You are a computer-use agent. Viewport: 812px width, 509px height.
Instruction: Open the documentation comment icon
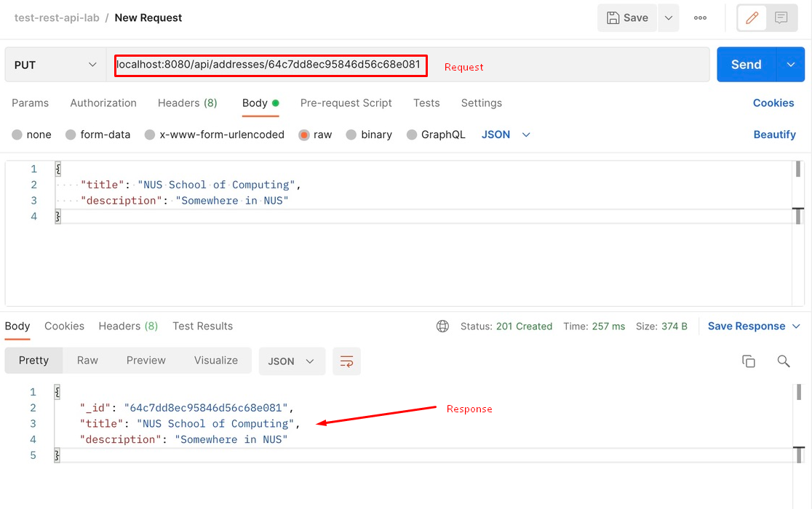pyautogui.click(x=781, y=17)
